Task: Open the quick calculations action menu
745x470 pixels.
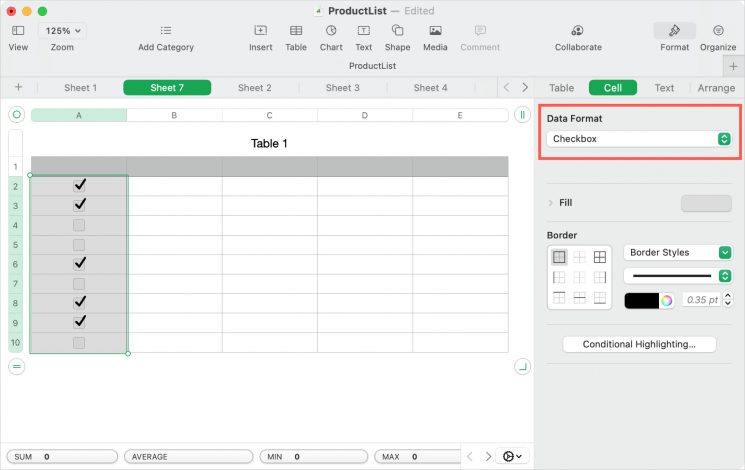Action: tap(512, 456)
